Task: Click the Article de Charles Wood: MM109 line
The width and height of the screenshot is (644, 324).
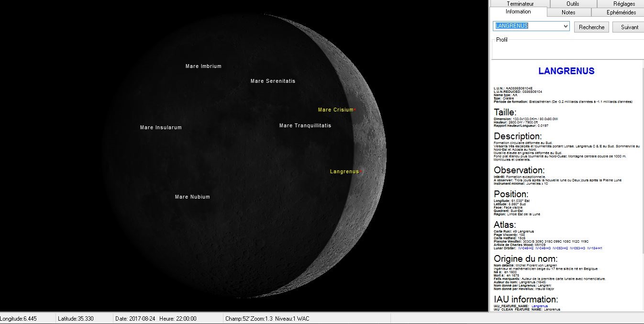Action: [x=520, y=245]
